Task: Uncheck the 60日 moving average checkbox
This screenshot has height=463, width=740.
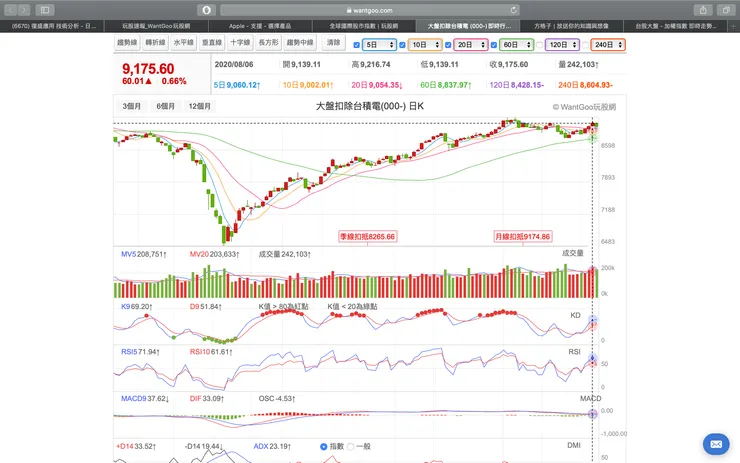Action: point(494,45)
